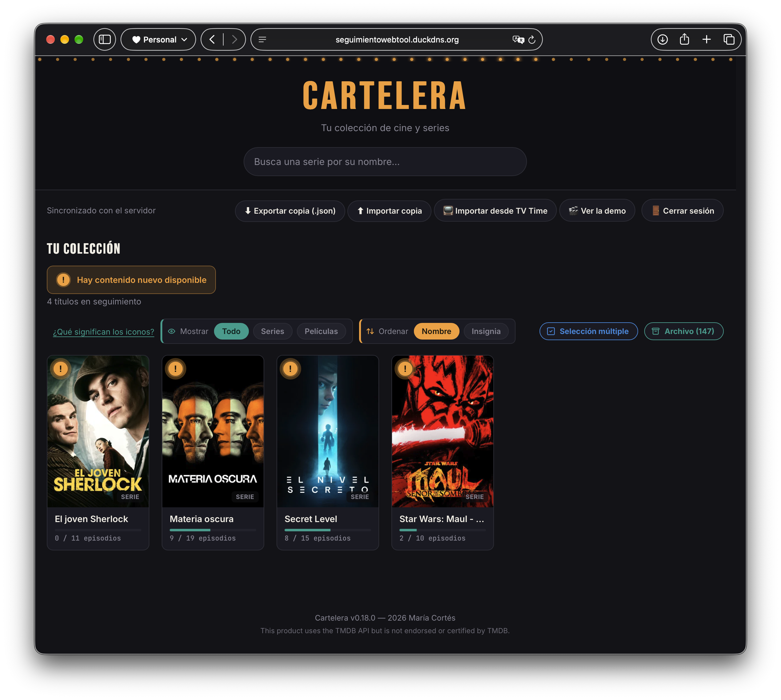Open Materia oscura poster
Screen dimensions: 781x700
coord(213,432)
